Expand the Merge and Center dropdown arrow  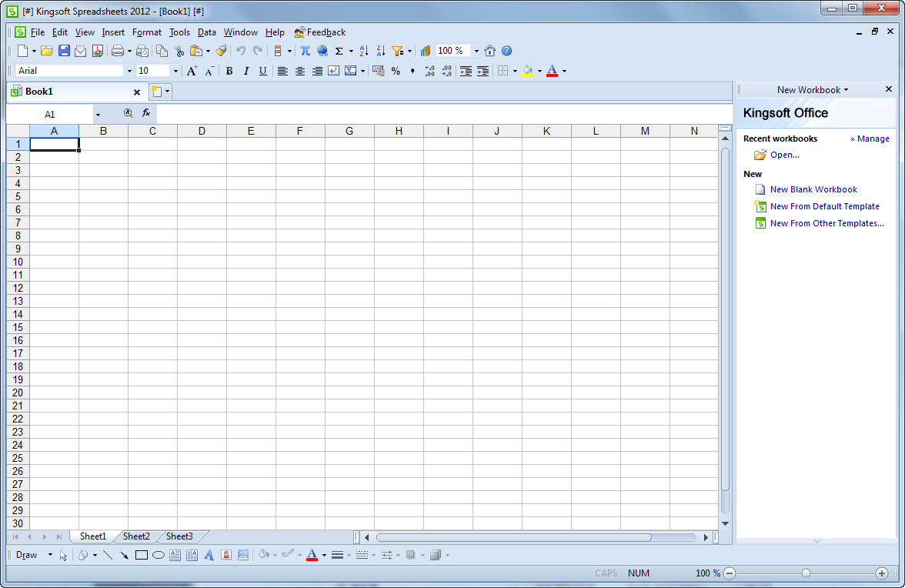tap(362, 71)
